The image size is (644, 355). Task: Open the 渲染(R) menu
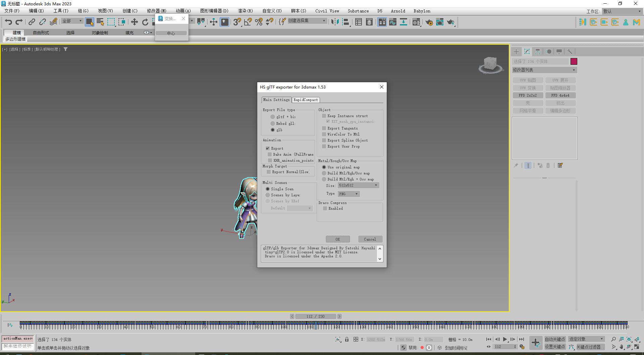245,11
